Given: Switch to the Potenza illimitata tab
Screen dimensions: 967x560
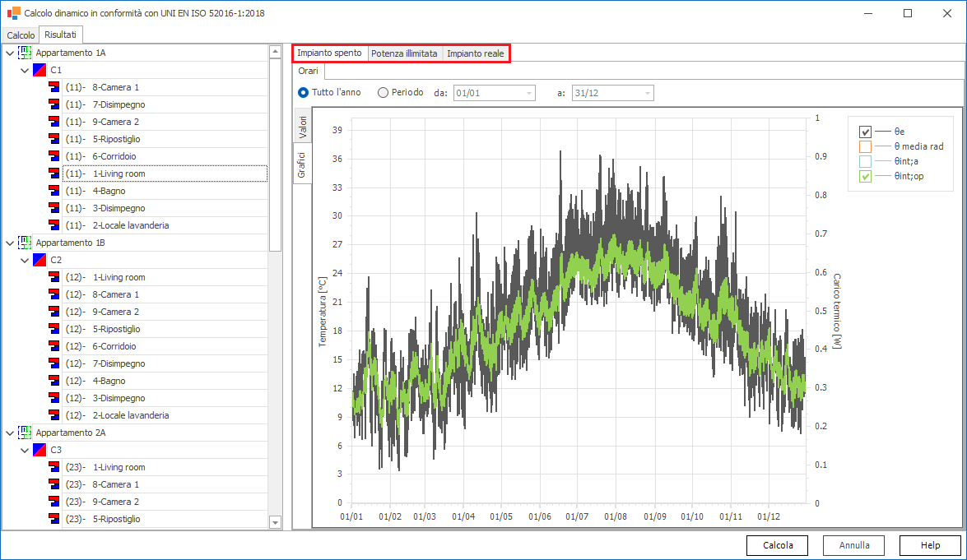Looking at the screenshot, I should pos(404,53).
